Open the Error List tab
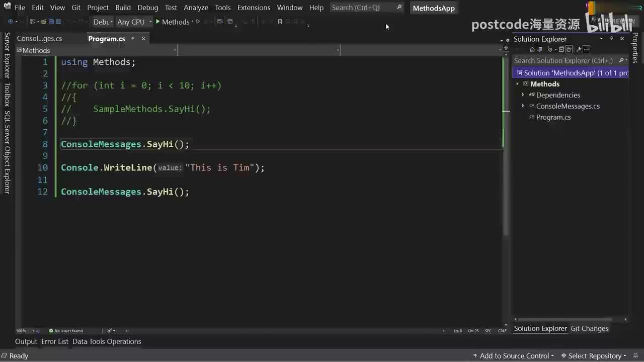644x362 pixels. click(x=55, y=341)
